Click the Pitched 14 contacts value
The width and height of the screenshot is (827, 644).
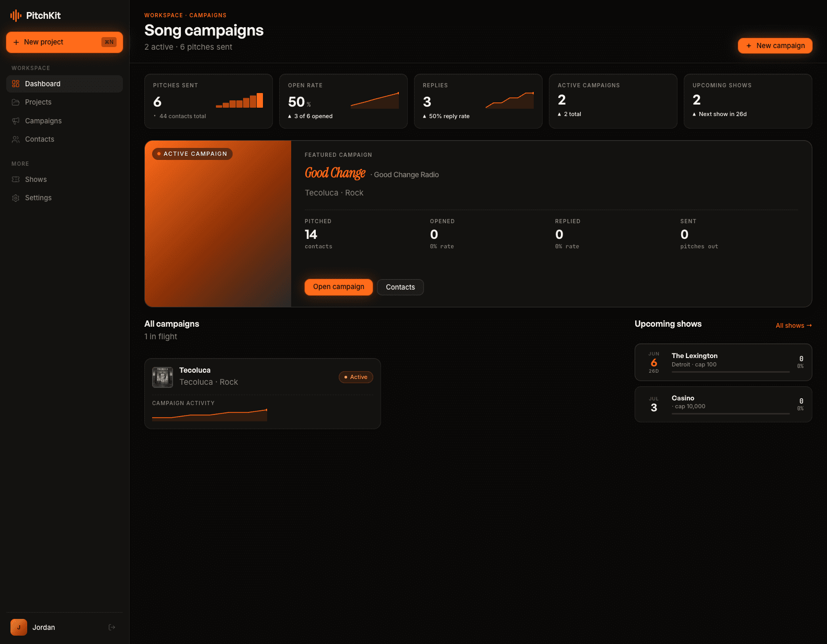[x=311, y=235]
